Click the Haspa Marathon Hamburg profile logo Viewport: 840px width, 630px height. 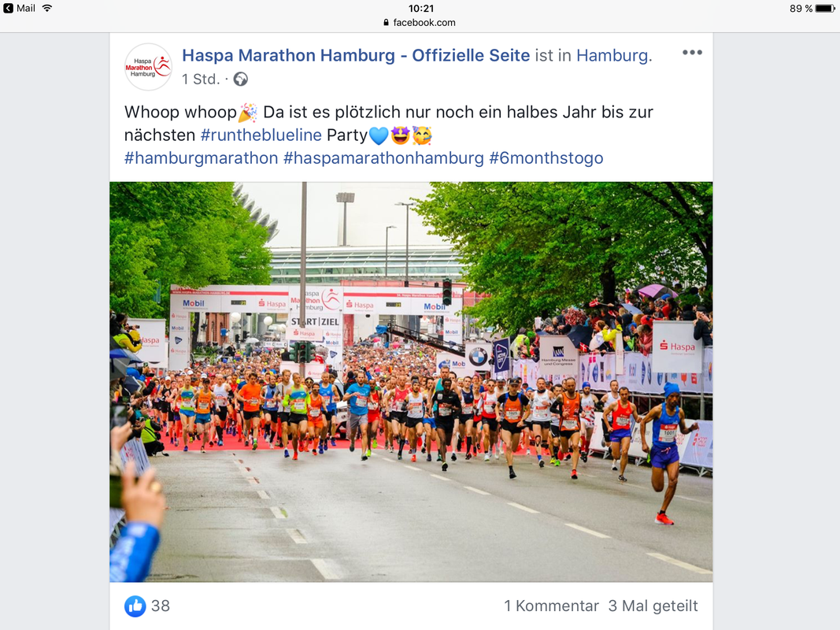point(148,67)
